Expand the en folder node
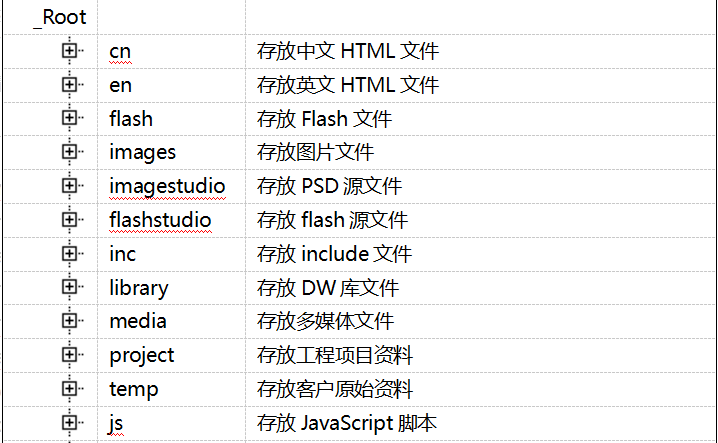This screenshot has height=443, width=718. pyautogui.click(x=69, y=84)
